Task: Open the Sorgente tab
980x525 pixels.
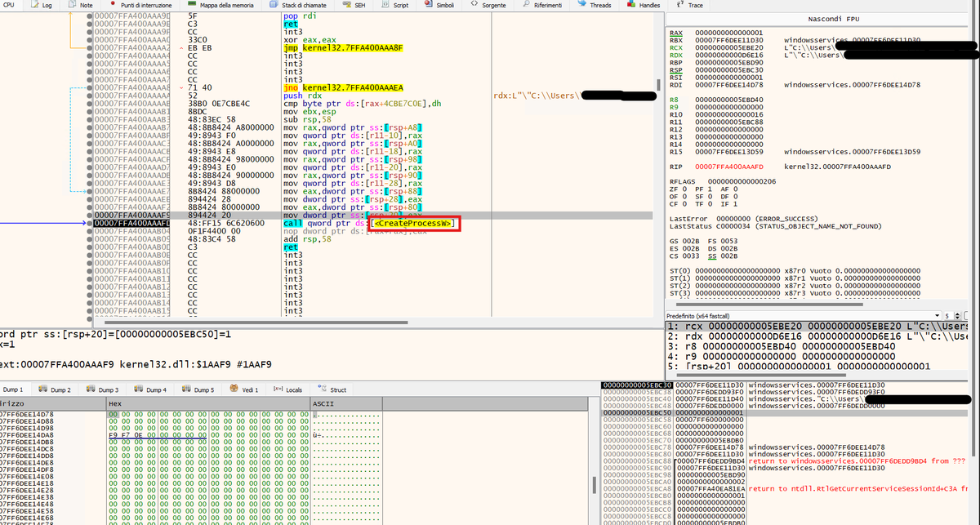Action: click(x=488, y=5)
